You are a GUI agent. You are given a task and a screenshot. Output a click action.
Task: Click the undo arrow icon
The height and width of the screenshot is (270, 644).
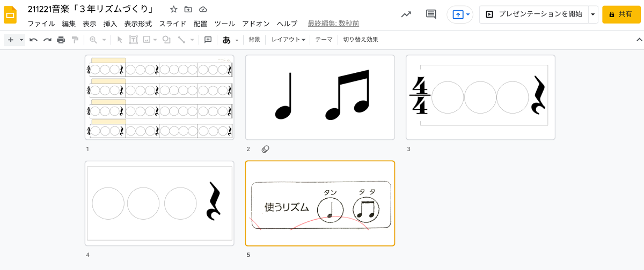(33, 40)
